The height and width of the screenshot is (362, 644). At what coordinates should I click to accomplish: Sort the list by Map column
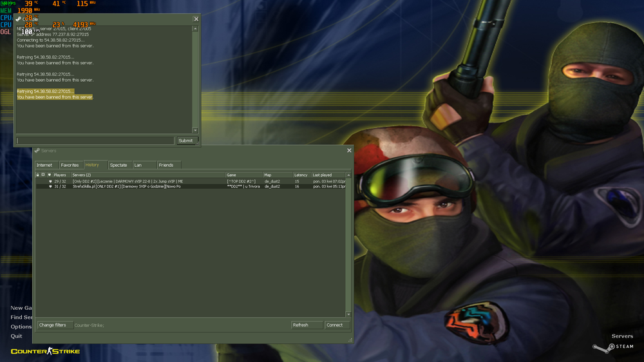coord(278,175)
